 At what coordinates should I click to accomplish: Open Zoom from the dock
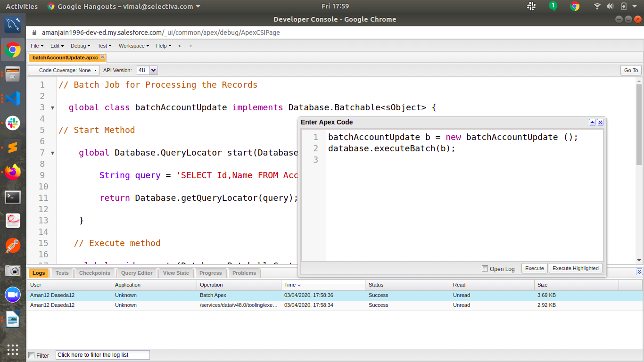pyautogui.click(x=13, y=295)
